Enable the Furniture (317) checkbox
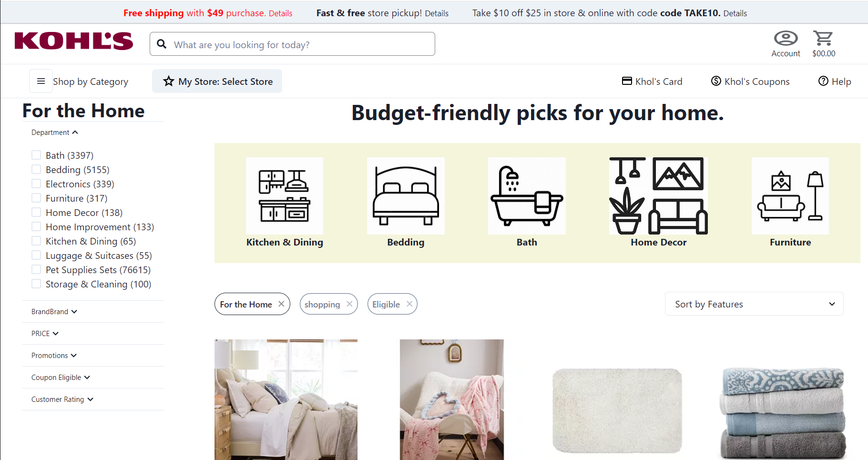 36,198
